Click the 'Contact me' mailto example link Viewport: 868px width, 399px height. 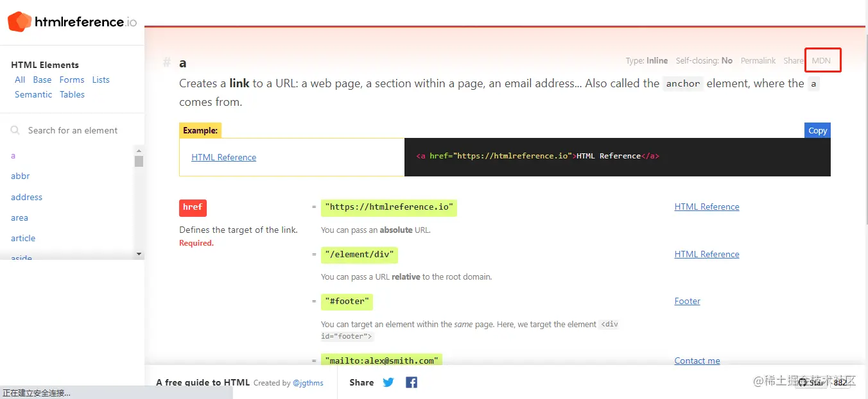[697, 361]
